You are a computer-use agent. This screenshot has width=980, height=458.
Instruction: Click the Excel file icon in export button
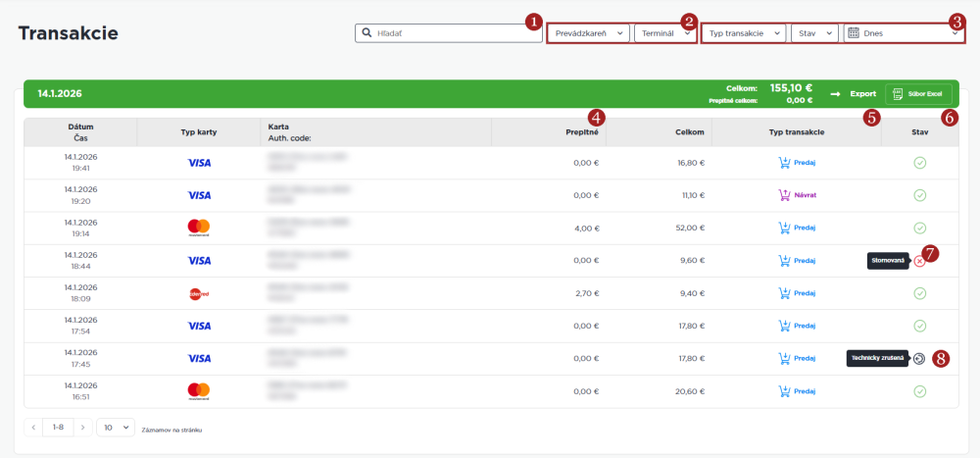898,94
